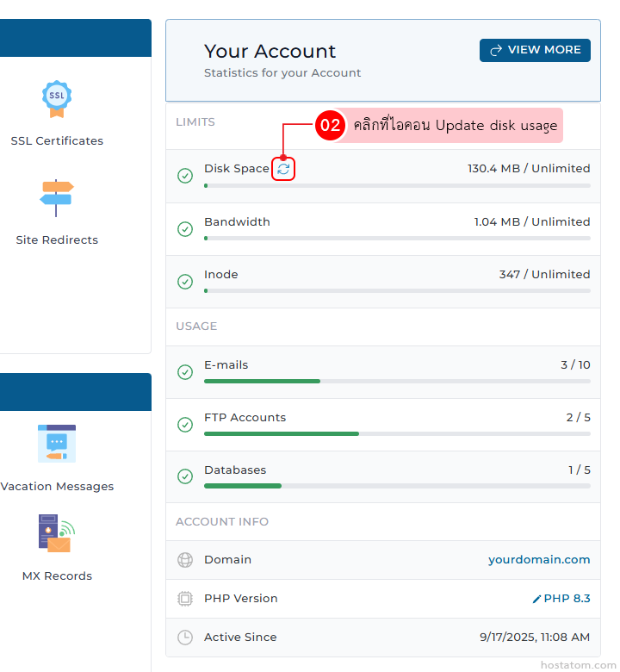Click the "Inode" label

coord(220,274)
